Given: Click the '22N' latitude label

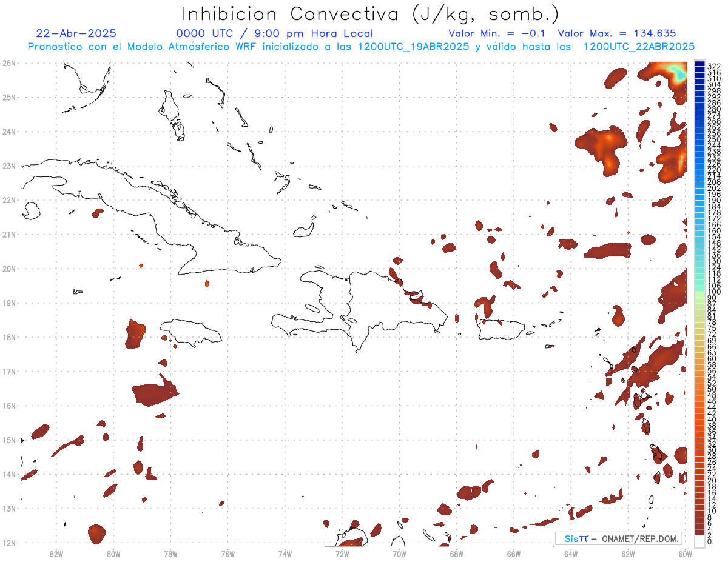Looking at the screenshot, I should click(9, 200).
